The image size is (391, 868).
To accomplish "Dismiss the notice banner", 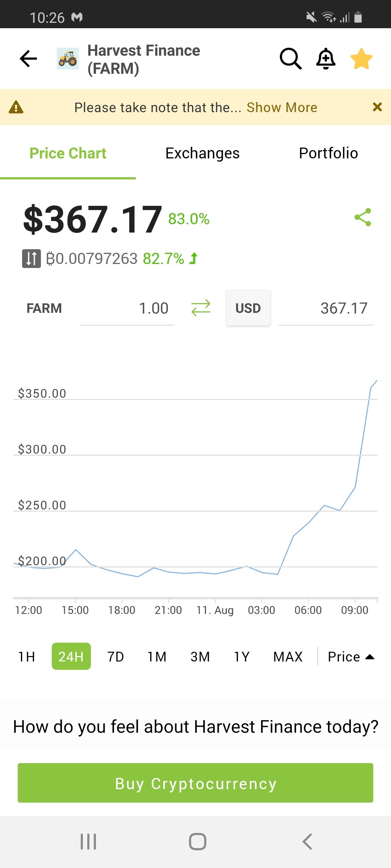I will pyautogui.click(x=377, y=107).
